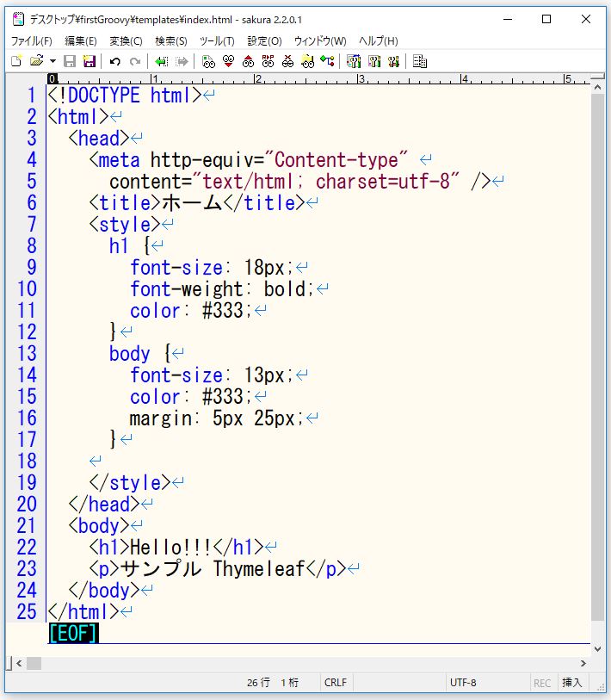Viewport: 611px width, 700px height.
Task: Click the </style> closing tag
Action: 130,482
